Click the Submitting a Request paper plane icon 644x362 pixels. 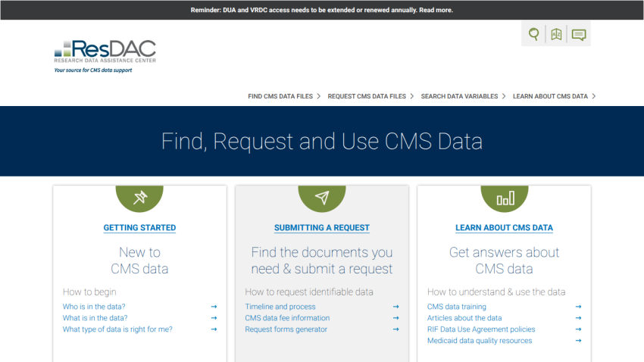point(322,198)
